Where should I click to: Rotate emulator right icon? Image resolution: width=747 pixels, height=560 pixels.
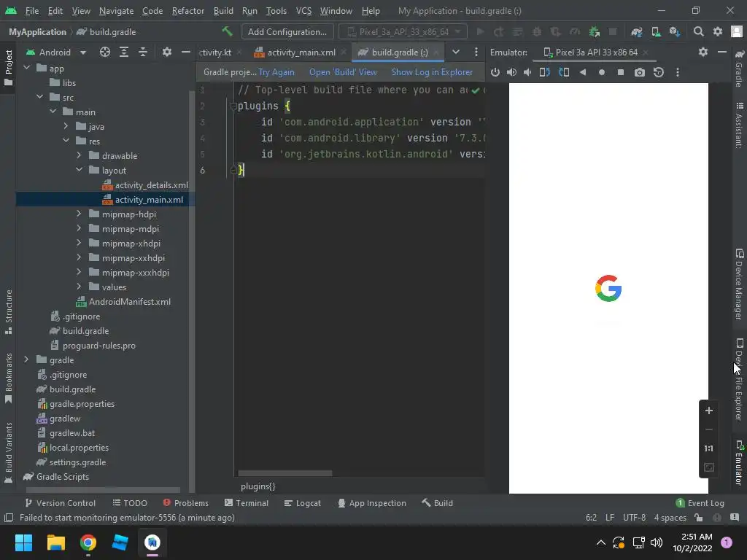(x=564, y=72)
